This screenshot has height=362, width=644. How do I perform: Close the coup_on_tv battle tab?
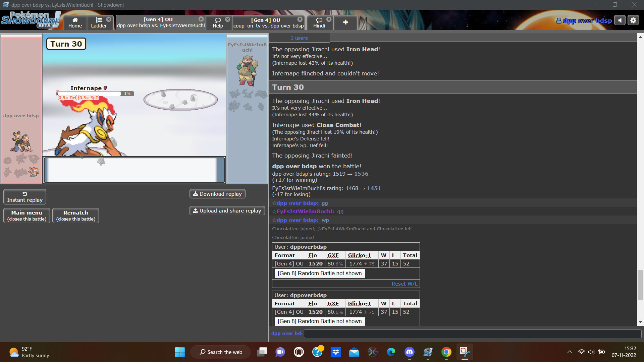pos(300,19)
